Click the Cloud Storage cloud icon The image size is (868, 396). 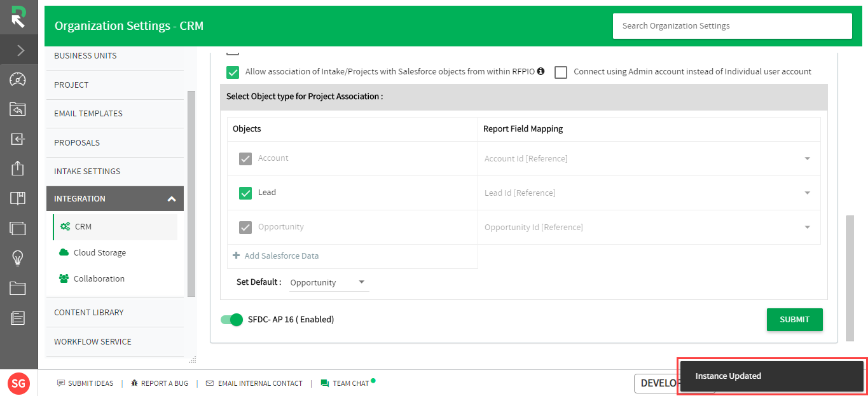point(64,252)
